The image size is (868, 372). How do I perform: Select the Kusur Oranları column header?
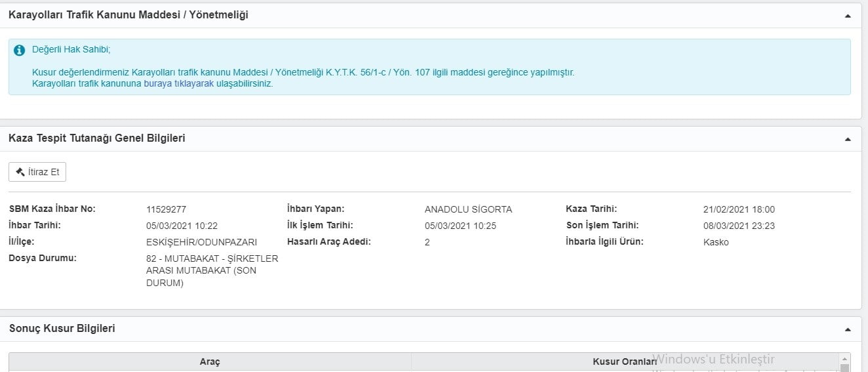(624, 362)
